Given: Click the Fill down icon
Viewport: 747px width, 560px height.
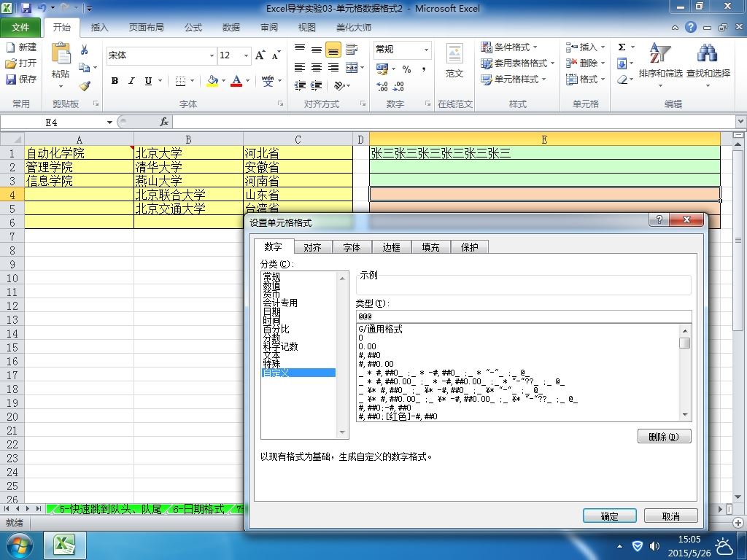Looking at the screenshot, I should coord(622,63).
